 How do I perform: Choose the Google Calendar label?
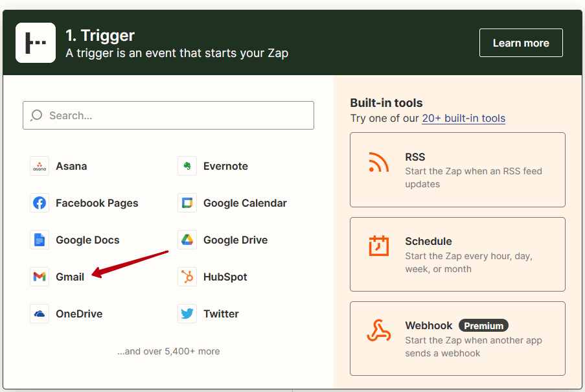pos(245,203)
